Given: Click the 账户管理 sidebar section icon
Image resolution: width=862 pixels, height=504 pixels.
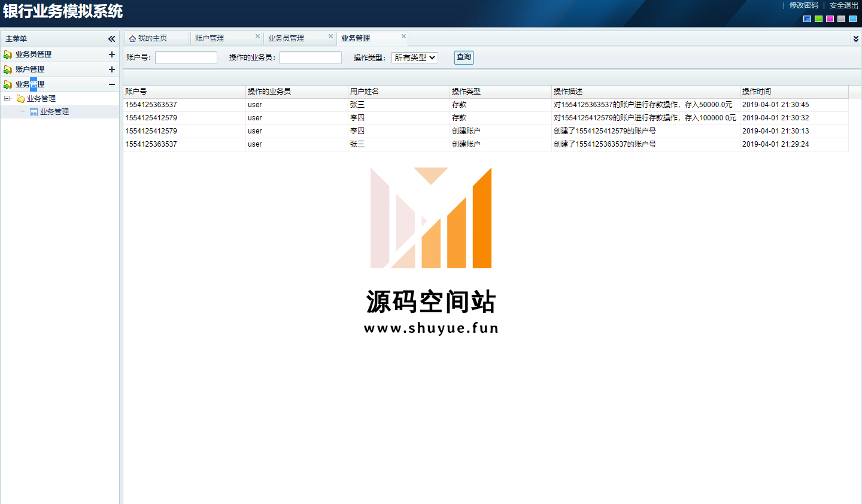Looking at the screenshot, I should [8, 69].
